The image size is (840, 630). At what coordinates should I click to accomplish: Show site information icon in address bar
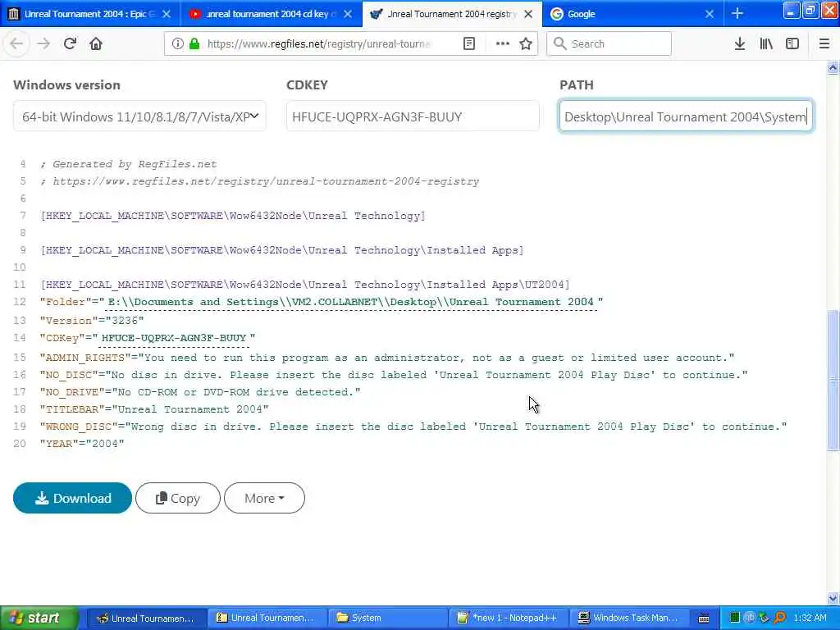[177, 43]
